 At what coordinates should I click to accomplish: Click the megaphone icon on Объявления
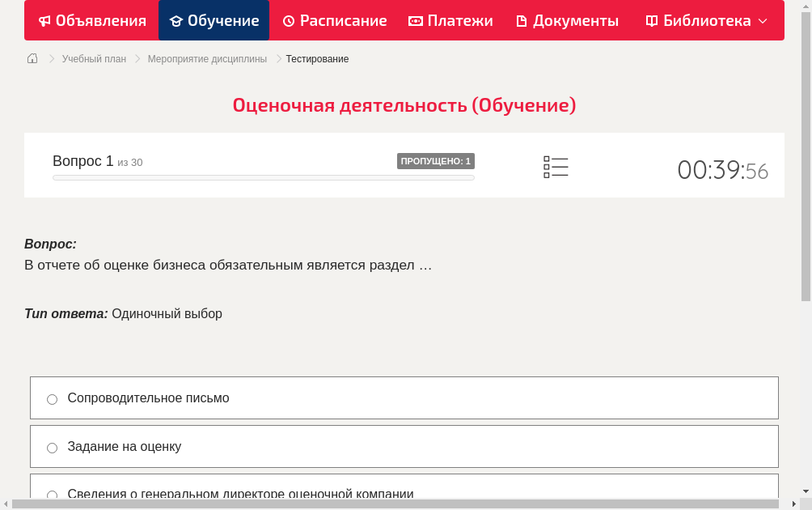tap(44, 20)
